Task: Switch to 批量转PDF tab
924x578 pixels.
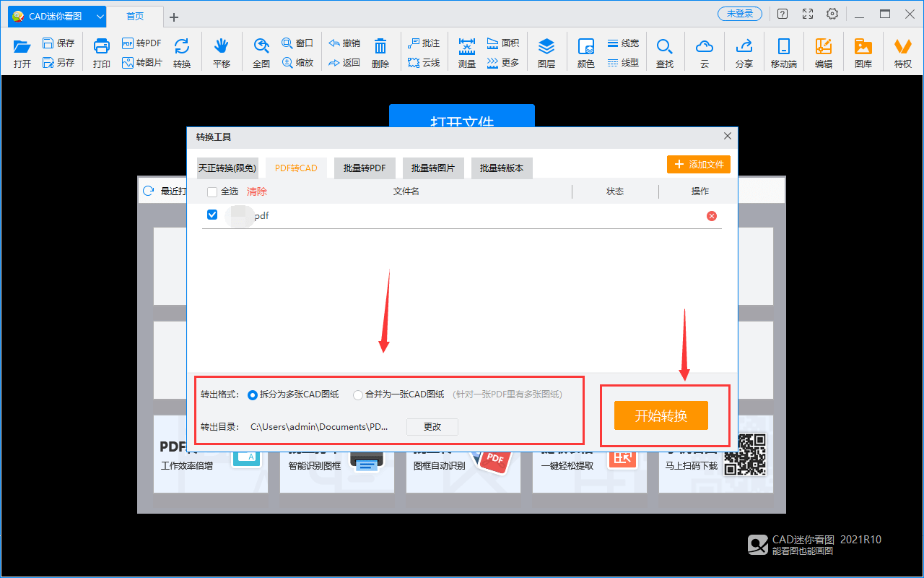Action: [365, 168]
